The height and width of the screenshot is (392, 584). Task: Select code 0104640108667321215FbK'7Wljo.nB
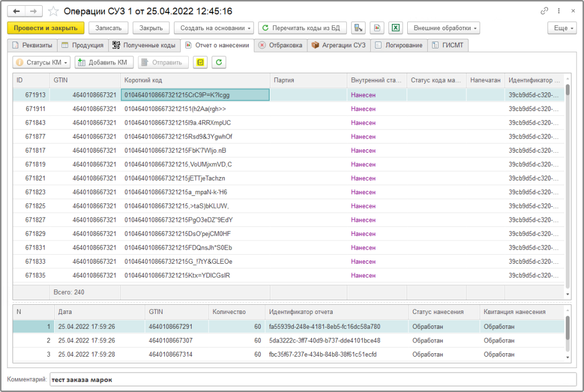click(176, 150)
